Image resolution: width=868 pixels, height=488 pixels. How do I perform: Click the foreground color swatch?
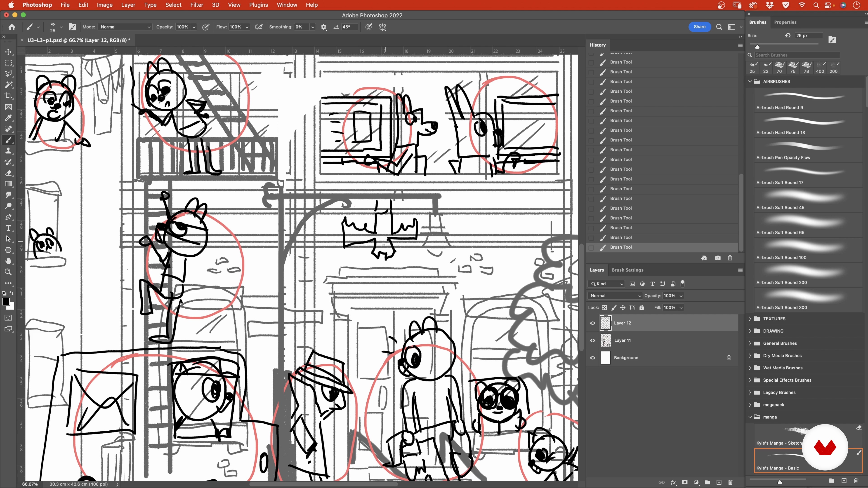(x=6, y=301)
